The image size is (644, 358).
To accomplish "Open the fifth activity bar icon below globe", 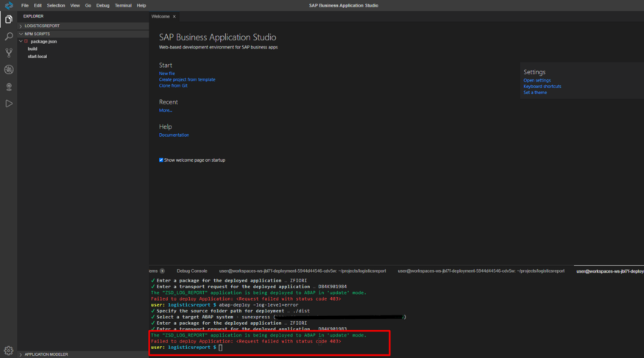I will pyautogui.click(x=9, y=87).
